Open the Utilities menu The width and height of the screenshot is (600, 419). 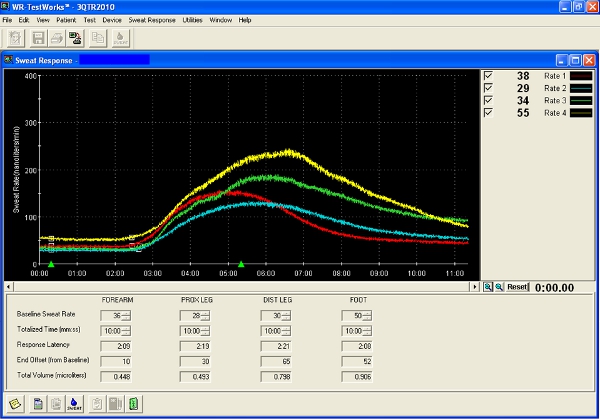tap(192, 20)
